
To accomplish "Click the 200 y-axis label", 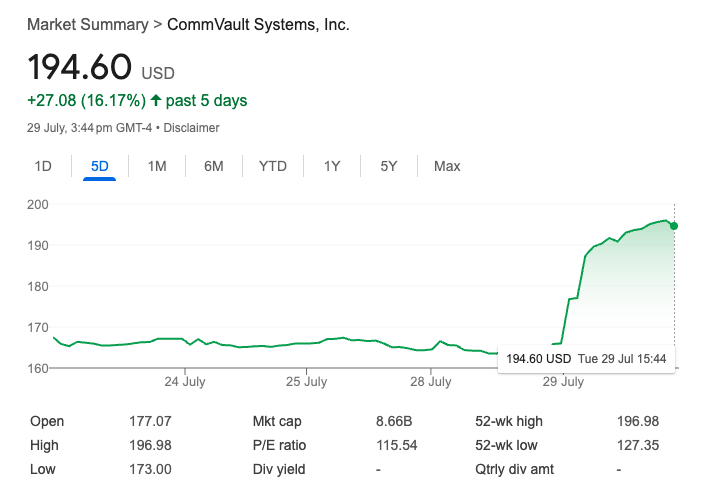I will (x=38, y=204).
